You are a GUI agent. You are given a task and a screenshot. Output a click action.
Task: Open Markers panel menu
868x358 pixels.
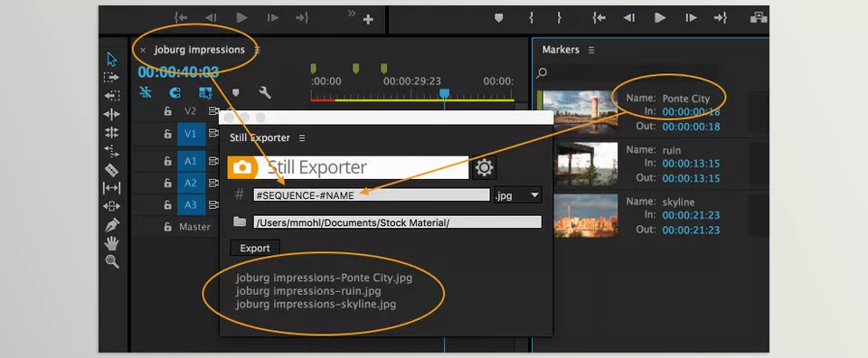click(x=591, y=50)
